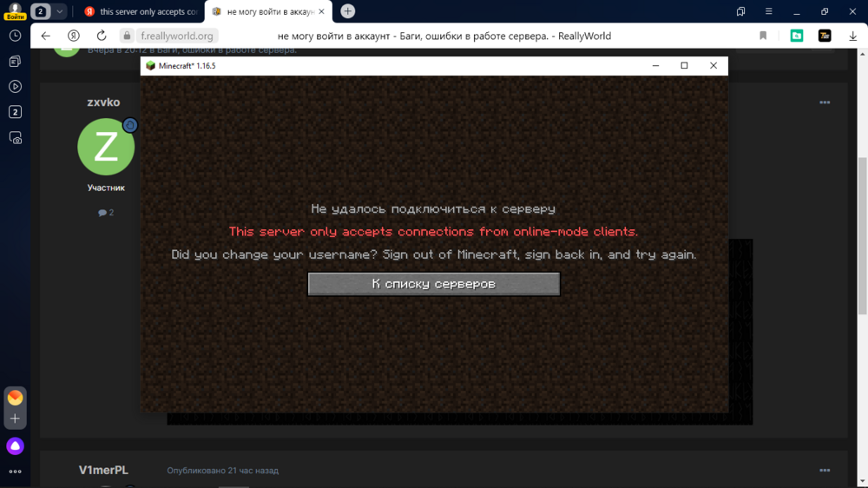Expand the tab group dropdown arrow
Image resolution: width=868 pixels, height=488 pixels.
click(59, 11)
